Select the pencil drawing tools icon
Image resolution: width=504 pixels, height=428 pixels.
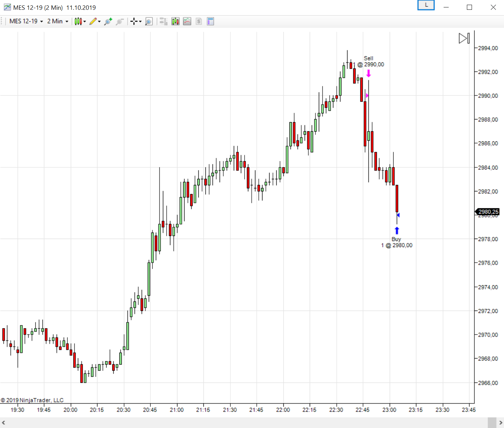click(x=93, y=21)
